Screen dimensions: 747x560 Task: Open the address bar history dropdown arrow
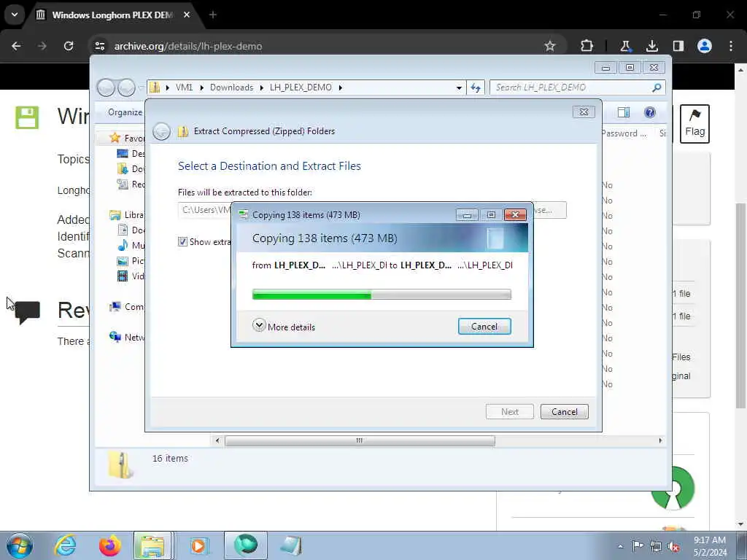459,87
